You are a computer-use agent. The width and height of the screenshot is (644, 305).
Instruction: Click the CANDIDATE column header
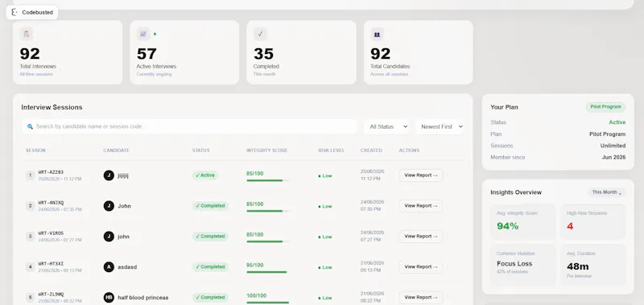116,150
